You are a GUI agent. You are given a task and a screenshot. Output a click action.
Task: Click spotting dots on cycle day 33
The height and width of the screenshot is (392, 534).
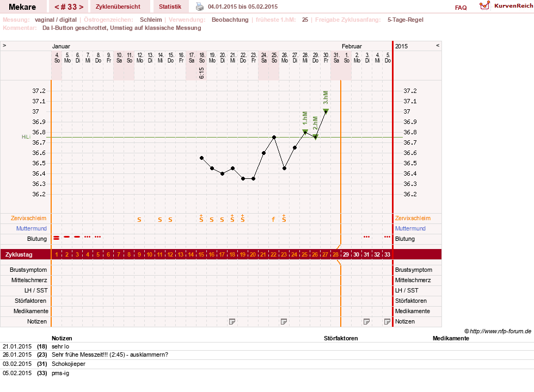tap(387, 237)
